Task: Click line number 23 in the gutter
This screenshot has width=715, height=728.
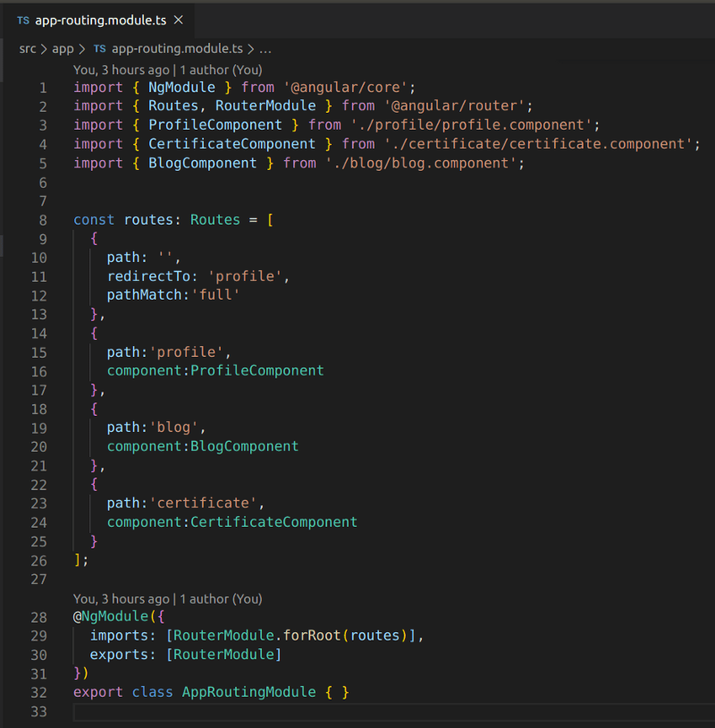Action: 42,503
